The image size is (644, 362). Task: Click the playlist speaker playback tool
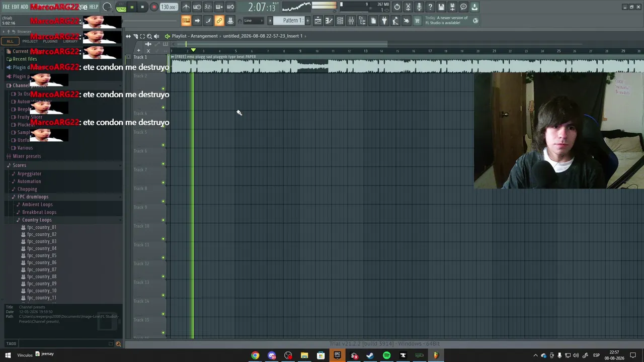[156, 36]
